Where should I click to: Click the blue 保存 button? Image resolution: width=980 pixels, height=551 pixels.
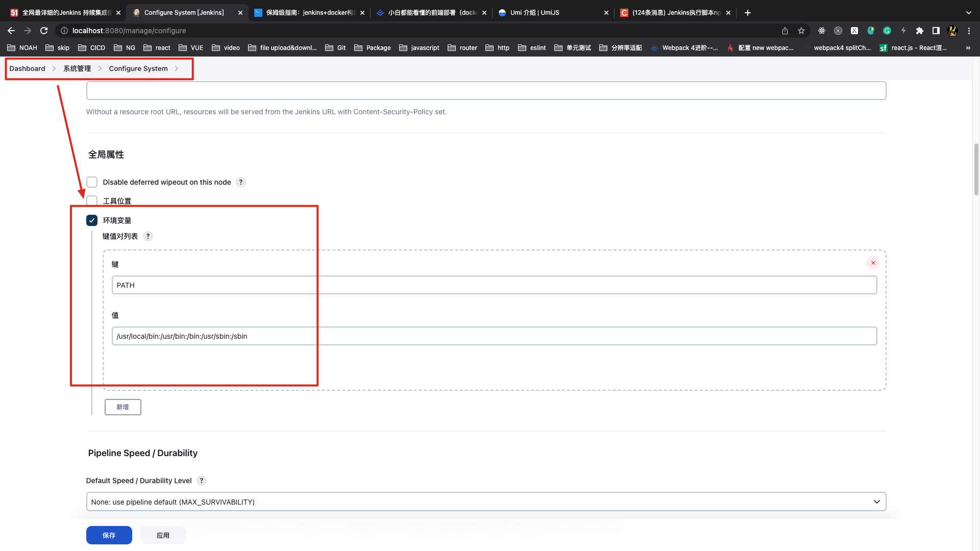pos(109,535)
